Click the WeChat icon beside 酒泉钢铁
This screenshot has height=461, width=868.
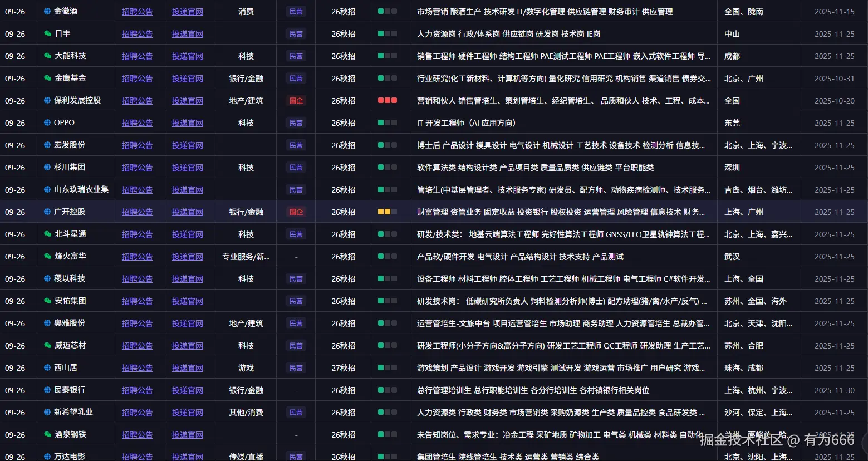(x=48, y=434)
